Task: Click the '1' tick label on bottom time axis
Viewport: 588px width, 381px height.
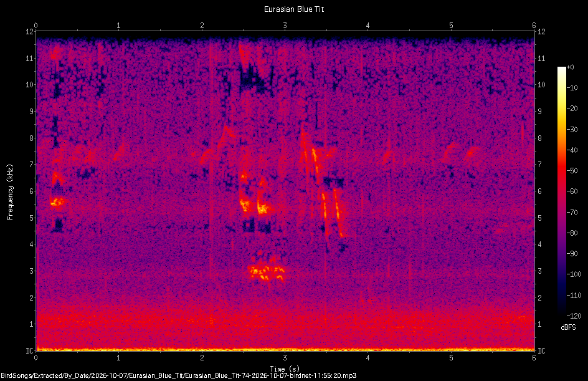Action: [x=119, y=358]
